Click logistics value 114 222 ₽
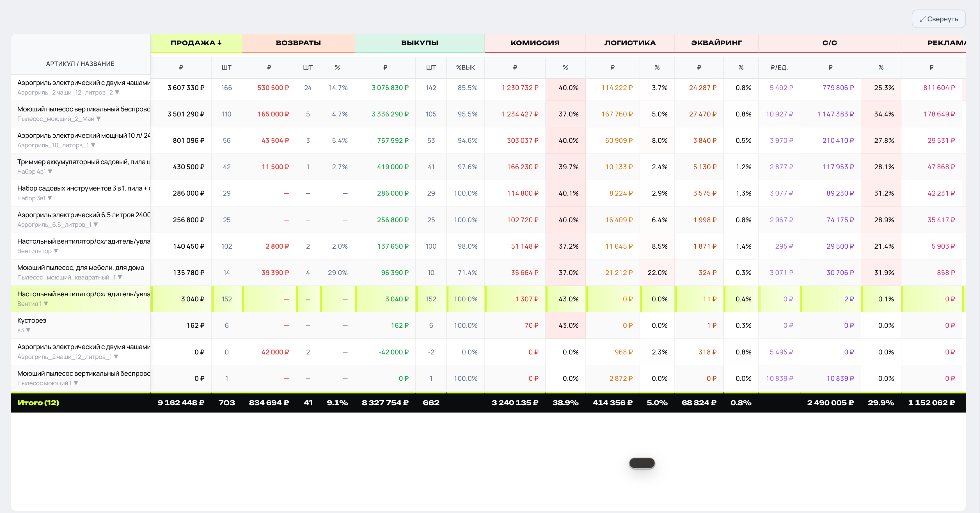 click(x=617, y=88)
